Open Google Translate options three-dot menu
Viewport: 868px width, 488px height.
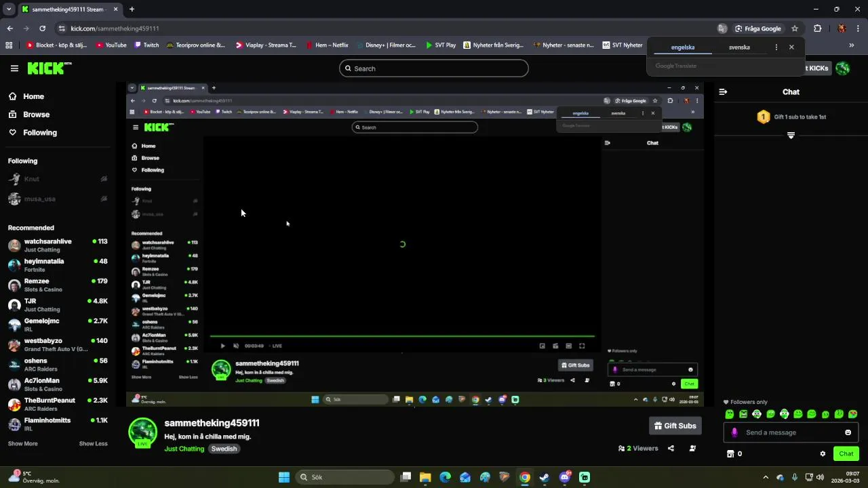pos(776,47)
